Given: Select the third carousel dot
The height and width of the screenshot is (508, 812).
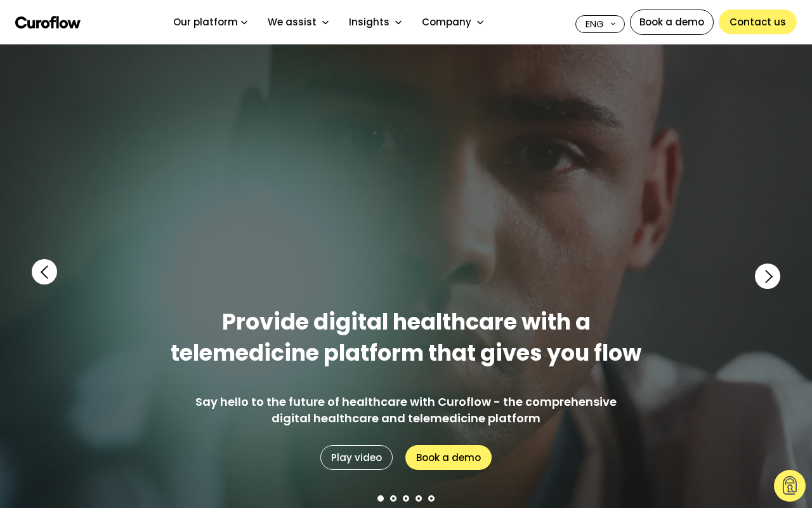Looking at the screenshot, I should (406, 498).
